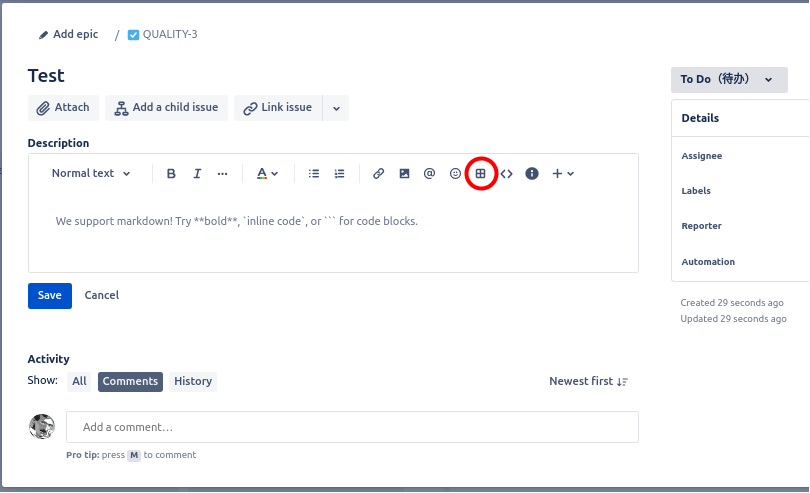Screen dimensions: 810x493
Task: Insert a bullet list
Action: click(314, 174)
